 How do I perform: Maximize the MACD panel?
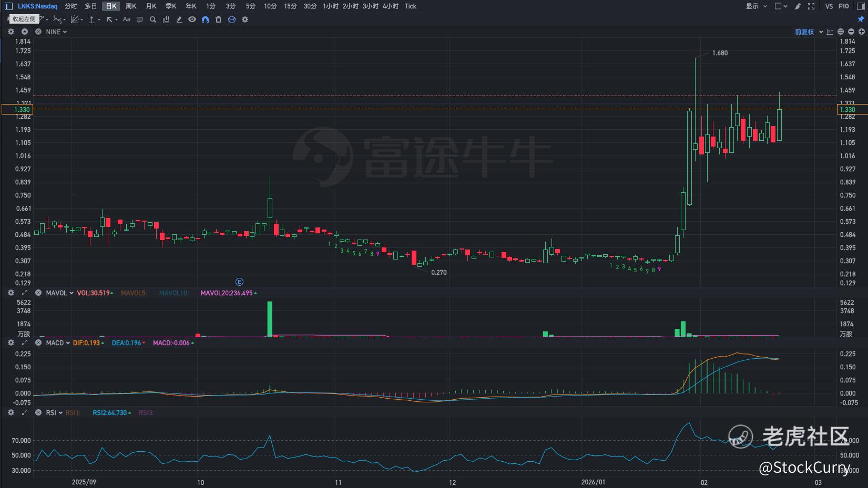tap(25, 342)
